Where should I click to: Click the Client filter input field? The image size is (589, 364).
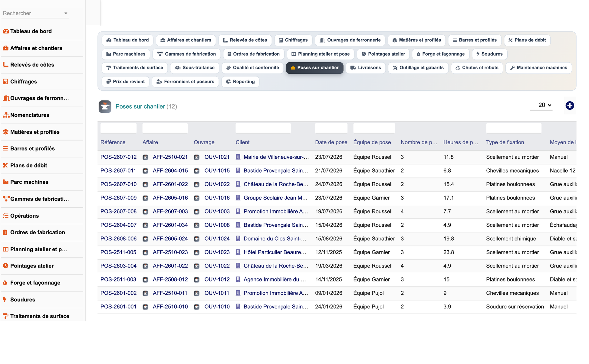pos(263,128)
